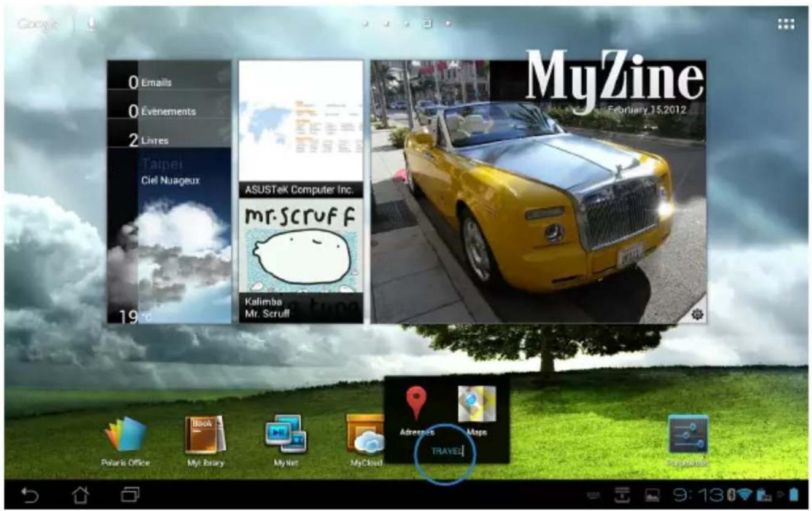Screen dimensions: 812x511
Task: Open Adresses red pin app in folder
Action: tap(417, 410)
